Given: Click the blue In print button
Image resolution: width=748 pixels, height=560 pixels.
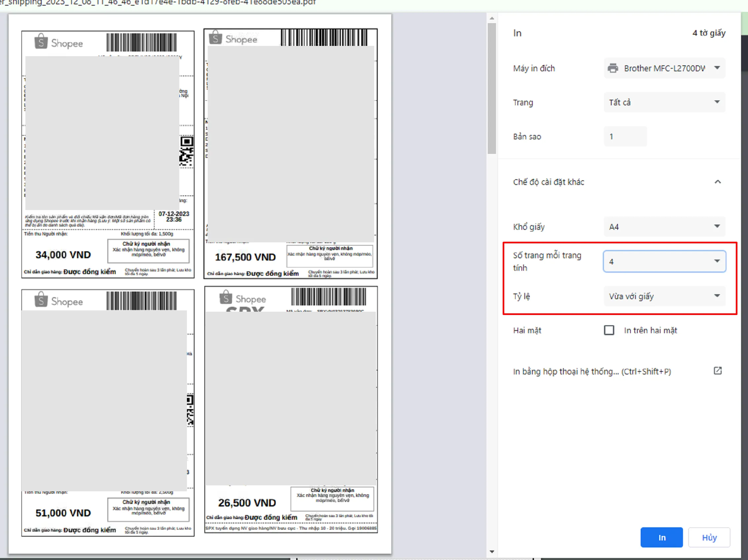Looking at the screenshot, I should [661, 537].
